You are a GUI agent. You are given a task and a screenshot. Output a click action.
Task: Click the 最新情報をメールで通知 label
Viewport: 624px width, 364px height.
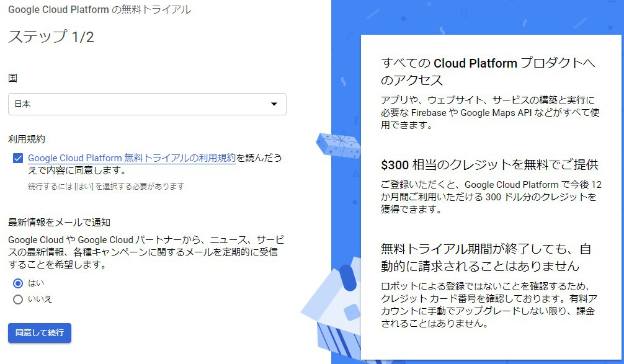60,223
